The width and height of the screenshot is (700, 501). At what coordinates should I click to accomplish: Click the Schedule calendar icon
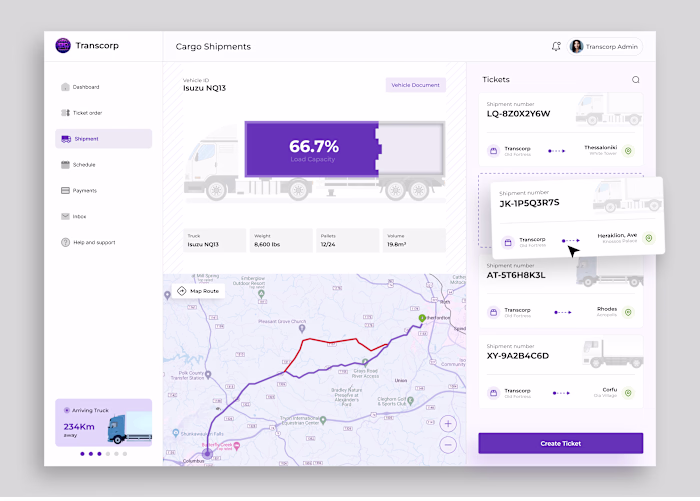click(x=65, y=165)
